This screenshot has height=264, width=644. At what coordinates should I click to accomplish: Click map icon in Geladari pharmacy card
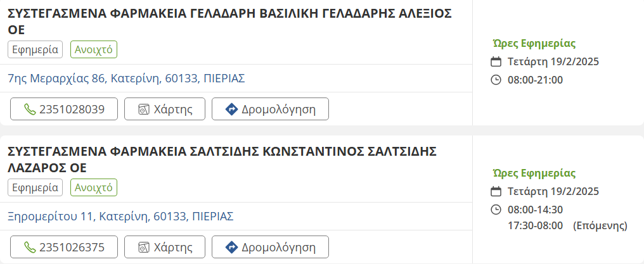click(x=144, y=109)
